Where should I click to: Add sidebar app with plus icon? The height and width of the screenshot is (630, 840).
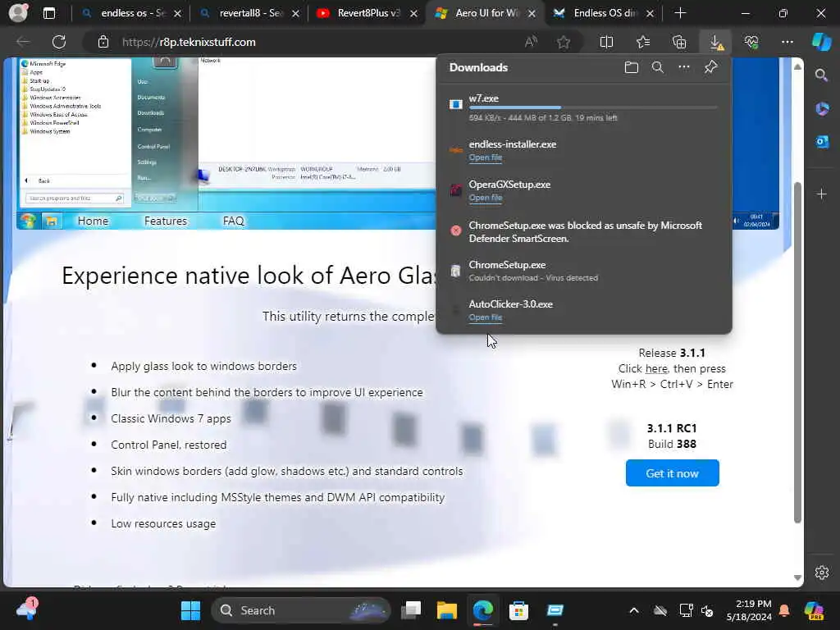822,194
